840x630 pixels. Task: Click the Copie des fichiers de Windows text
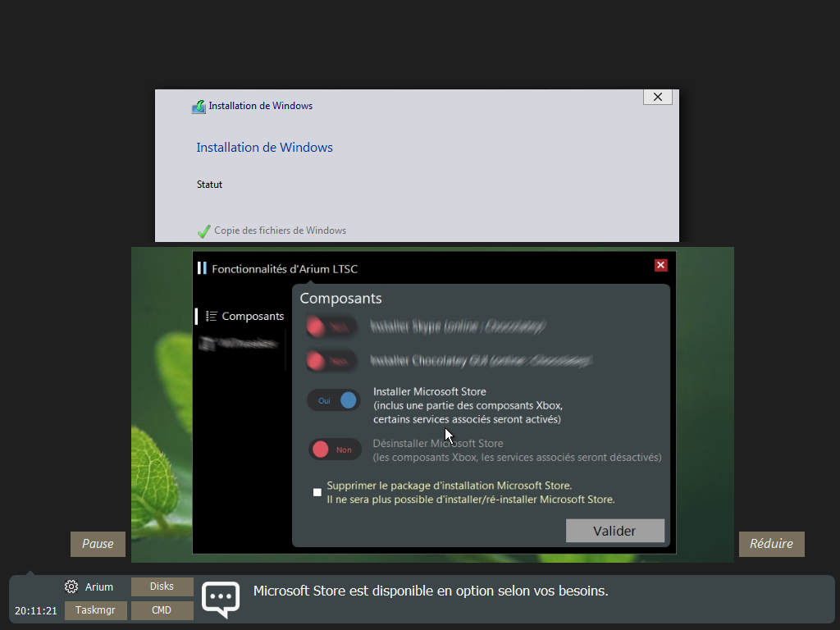(281, 231)
